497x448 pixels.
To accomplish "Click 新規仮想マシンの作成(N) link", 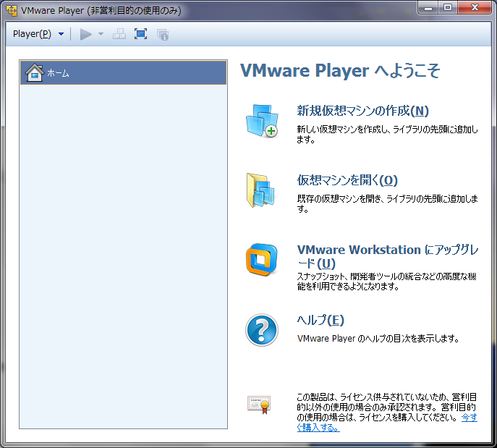I will coord(362,111).
